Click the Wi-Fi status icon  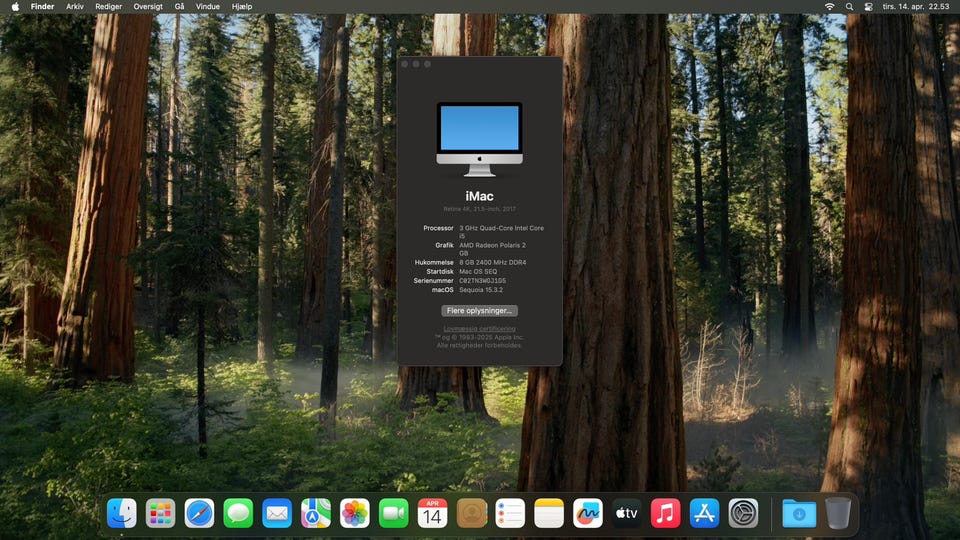[x=829, y=6]
